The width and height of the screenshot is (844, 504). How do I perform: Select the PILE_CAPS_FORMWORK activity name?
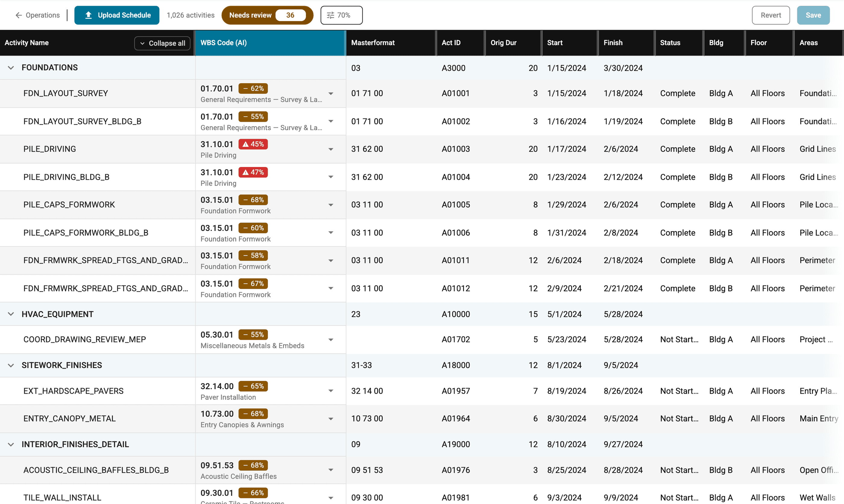click(x=69, y=205)
